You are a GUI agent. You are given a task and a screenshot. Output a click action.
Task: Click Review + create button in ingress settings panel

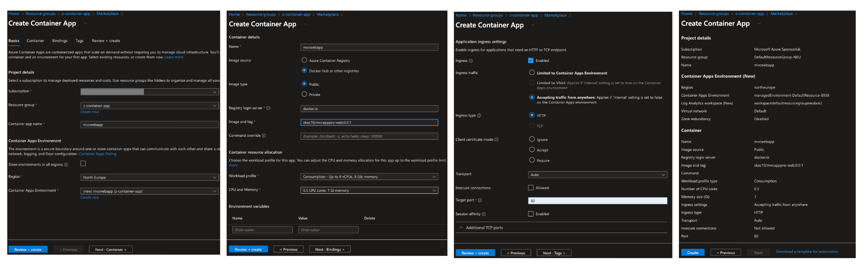[475, 253]
